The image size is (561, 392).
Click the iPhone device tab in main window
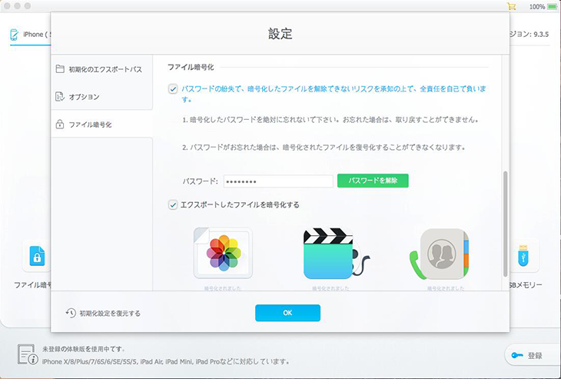click(x=31, y=35)
